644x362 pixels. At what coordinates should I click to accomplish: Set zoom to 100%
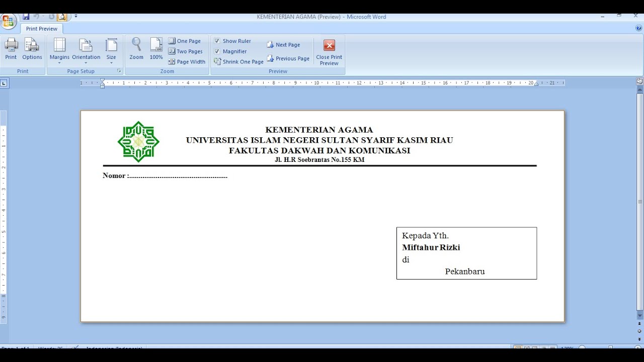tap(156, 49)
